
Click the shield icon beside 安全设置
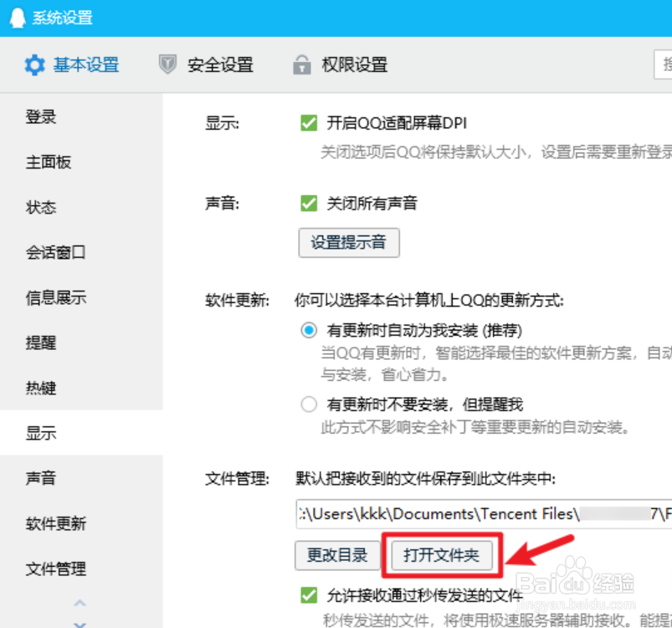click(167, 64)
